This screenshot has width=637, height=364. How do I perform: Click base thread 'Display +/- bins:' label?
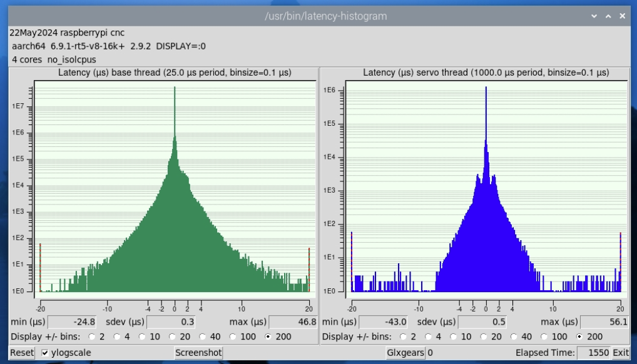pyautogui.click(x=46, y=336)
